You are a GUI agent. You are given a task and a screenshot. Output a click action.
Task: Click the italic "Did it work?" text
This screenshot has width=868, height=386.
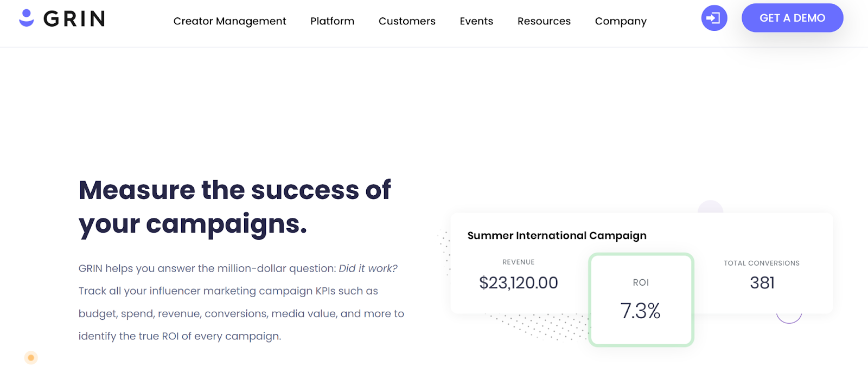pos(368,268)
